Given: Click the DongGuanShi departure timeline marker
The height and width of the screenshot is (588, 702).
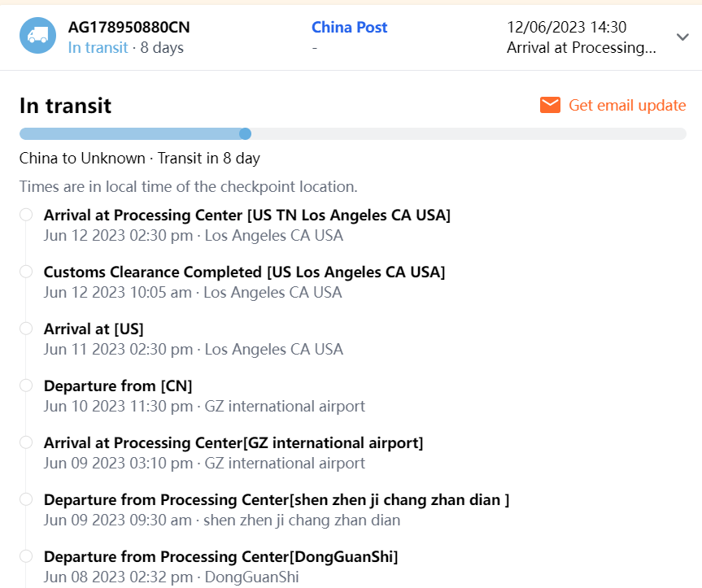Looking at the screenshot, I should (x=26, y=556).
